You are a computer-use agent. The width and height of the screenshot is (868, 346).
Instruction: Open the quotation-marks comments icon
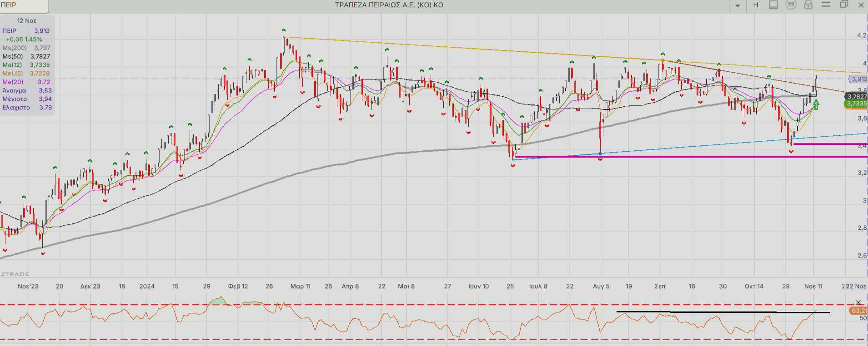tap(791, 5)
